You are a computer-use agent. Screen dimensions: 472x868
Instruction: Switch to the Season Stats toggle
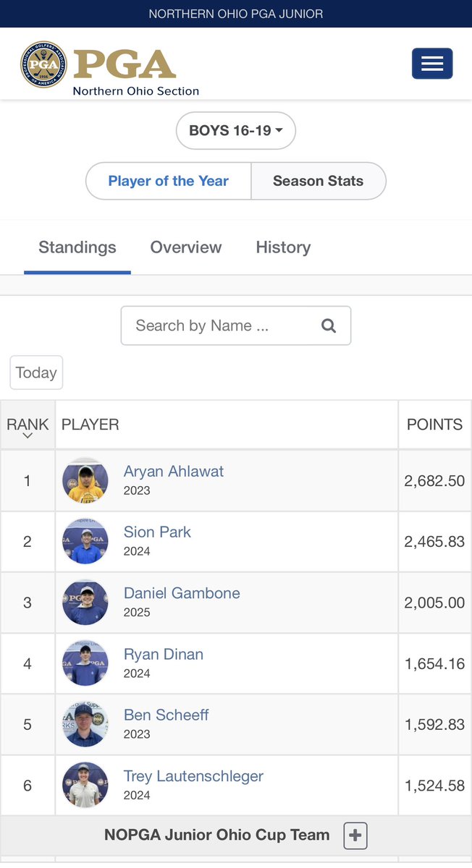[x=319, y=181]
